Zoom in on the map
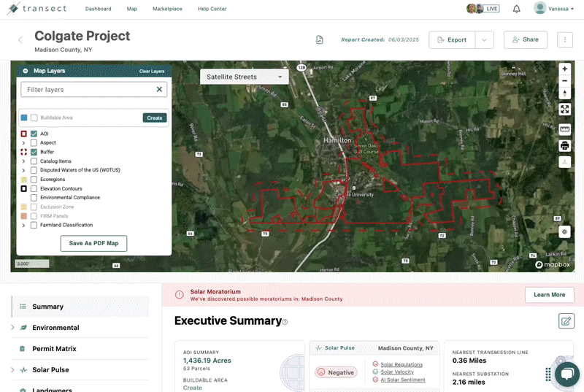The height and width of the screenshot is (392, 584). tap(564, 69)
